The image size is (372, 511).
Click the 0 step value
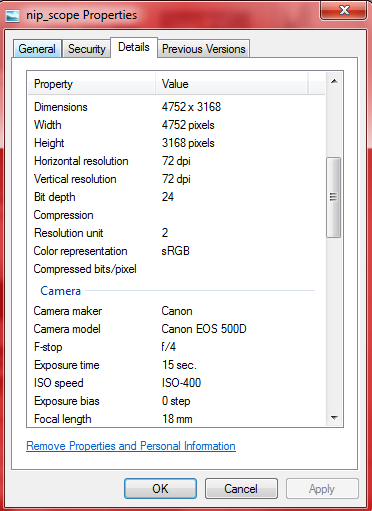click(x=176, y=401)
